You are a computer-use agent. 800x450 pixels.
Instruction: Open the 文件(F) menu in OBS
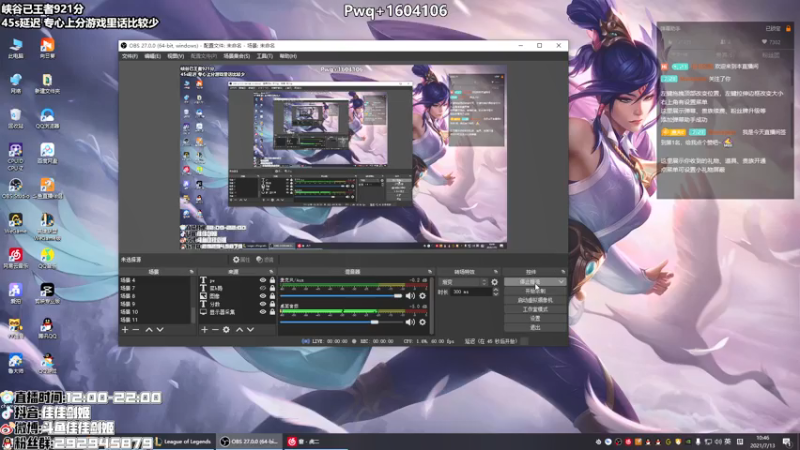pyautogui.click(x=130, y=56)
